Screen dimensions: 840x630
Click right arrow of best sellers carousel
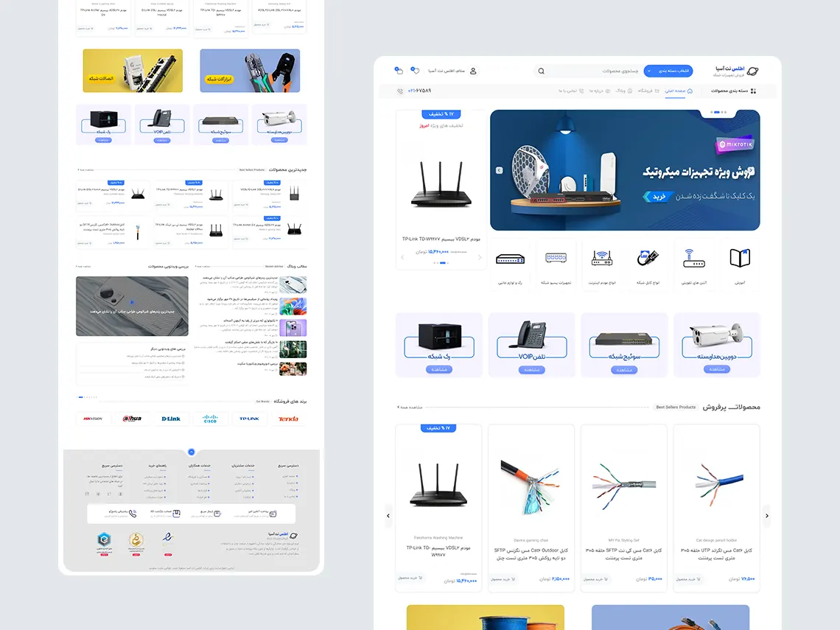(766, 516)
